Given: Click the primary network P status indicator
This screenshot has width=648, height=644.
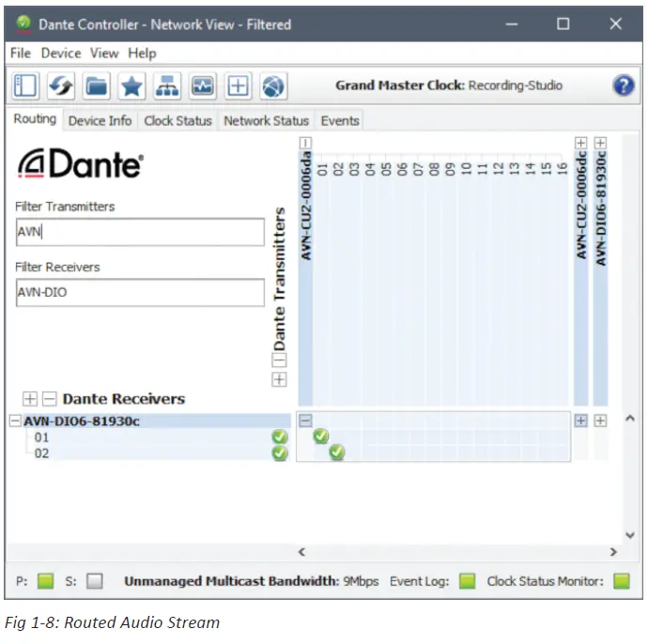Looking at the screenshot, I should click(x=45, y=581).
